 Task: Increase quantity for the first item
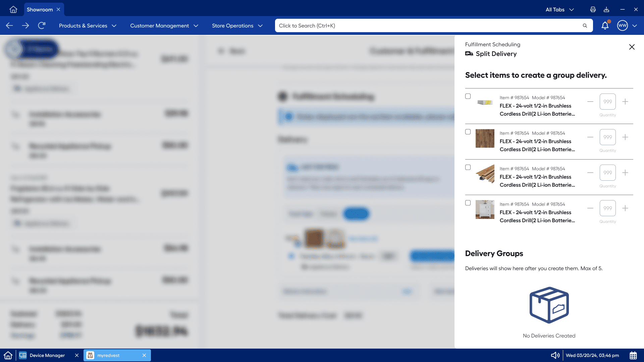click(625, 102)
